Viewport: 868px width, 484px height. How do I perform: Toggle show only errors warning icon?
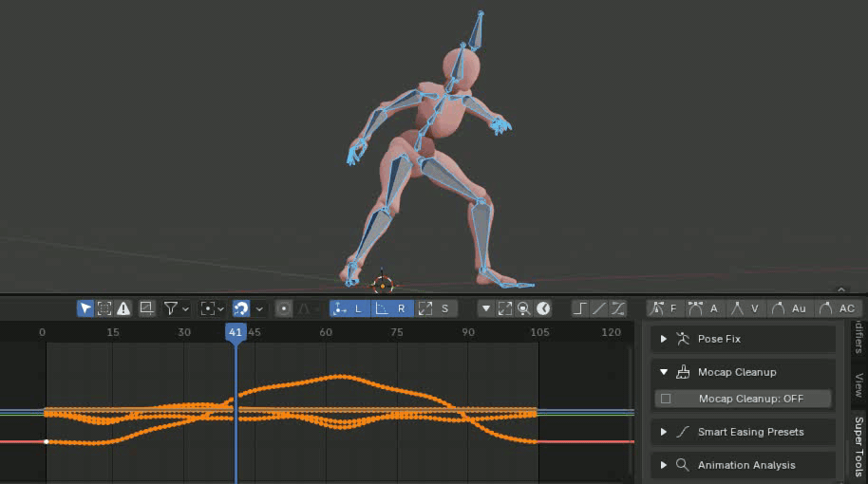tap(123, 308)
